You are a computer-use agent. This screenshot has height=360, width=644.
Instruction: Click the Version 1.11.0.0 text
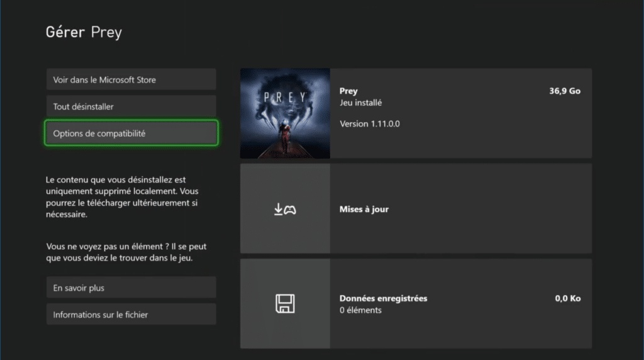click(370, 124)
